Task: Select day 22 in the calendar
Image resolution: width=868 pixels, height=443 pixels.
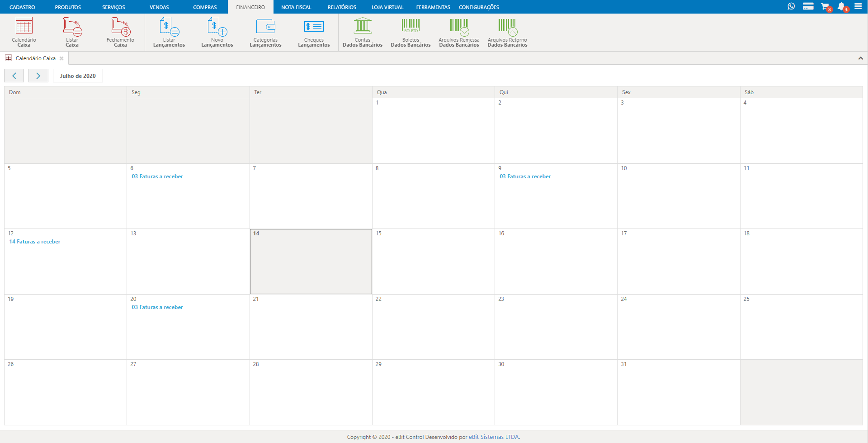Action: [434, 327]
